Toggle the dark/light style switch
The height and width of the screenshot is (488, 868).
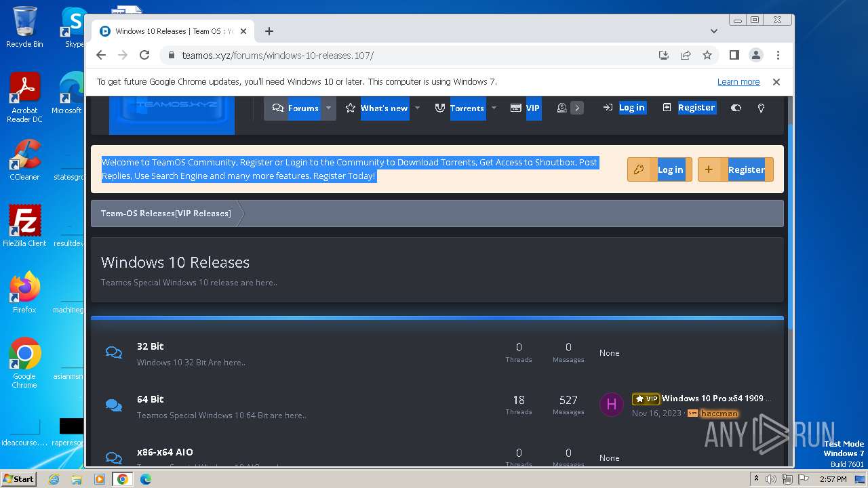click(736, 108)
